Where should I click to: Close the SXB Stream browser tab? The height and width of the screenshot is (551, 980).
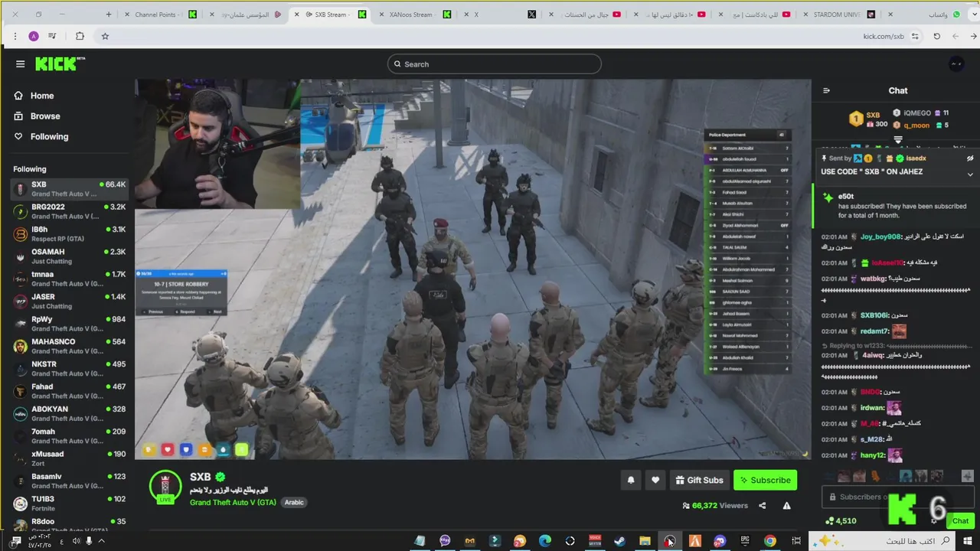[x=297, y=15]
